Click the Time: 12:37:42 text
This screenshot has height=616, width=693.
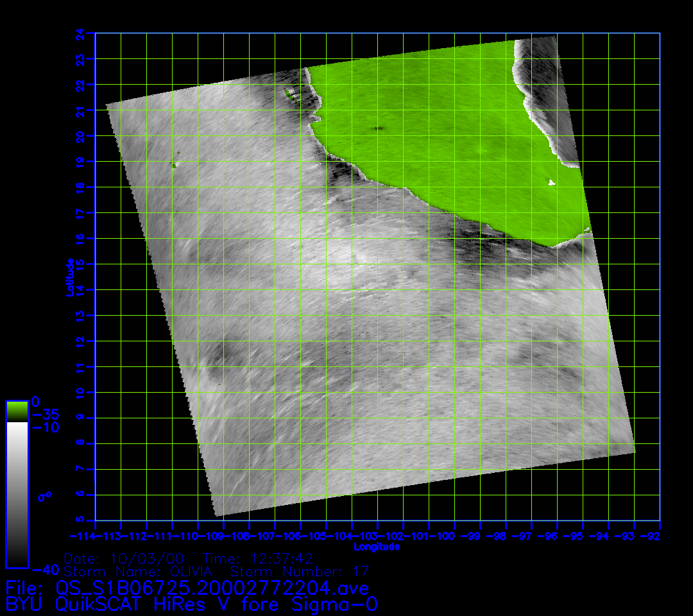[257, 558]
